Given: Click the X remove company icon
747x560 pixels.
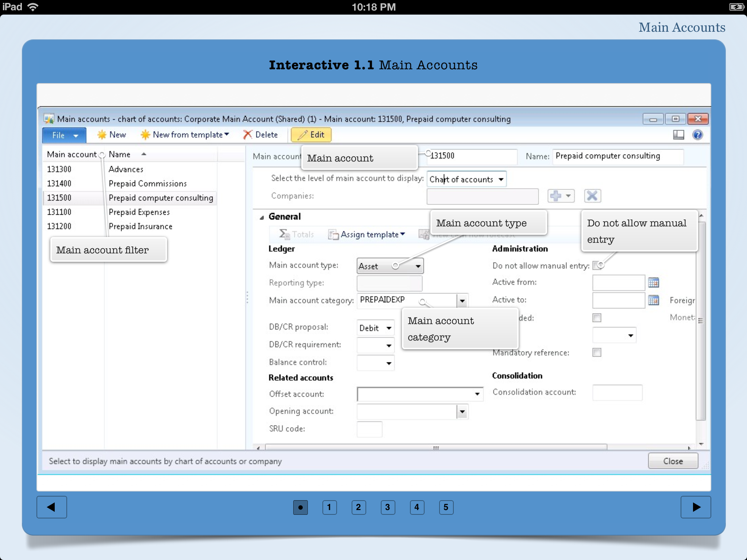Looking at the screenshot, I should (592, 196).
